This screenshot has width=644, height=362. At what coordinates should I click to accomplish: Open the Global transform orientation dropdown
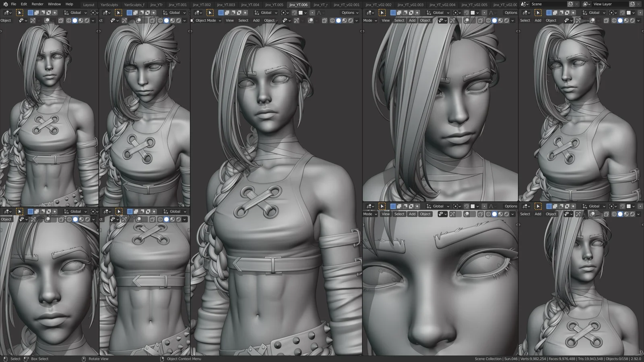pyautogui.click(x=266, y=12)
